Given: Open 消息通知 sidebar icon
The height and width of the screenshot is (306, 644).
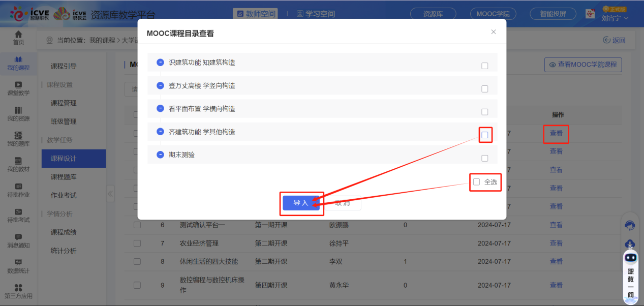Looking at the screenshot, I should pos(18,237).
